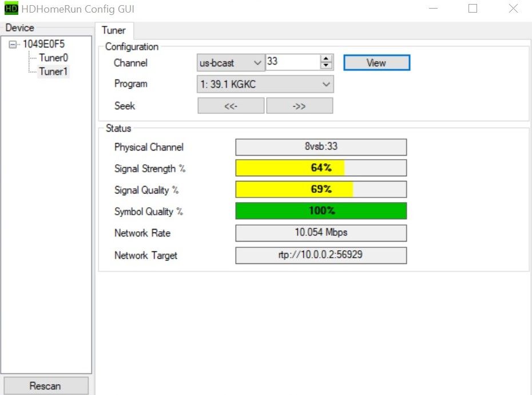Select Tuner0 in the device tree

(53, 58)
